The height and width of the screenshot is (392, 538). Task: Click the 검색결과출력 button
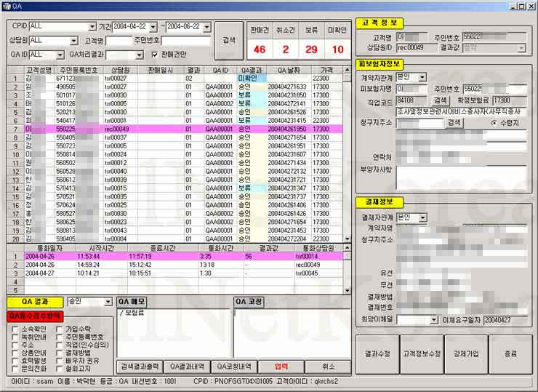coord(139,367)
